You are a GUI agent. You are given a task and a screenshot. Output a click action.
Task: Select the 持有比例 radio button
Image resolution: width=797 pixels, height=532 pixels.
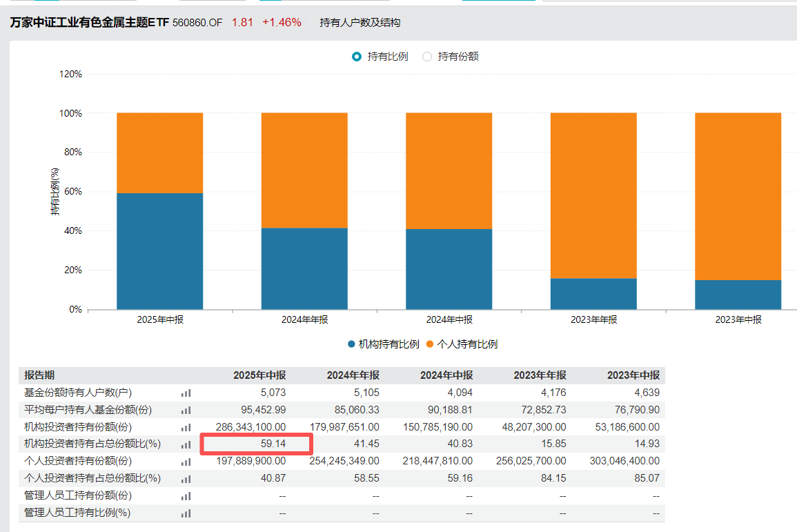[x=357, y=57]
